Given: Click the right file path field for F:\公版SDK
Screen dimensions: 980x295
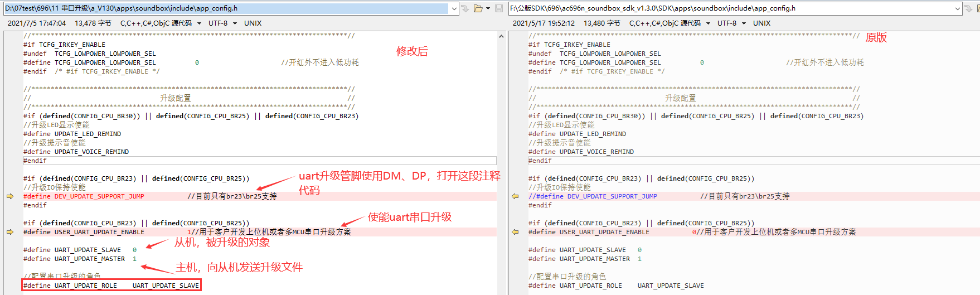Looking at the screenshot, I should point(731,8).
